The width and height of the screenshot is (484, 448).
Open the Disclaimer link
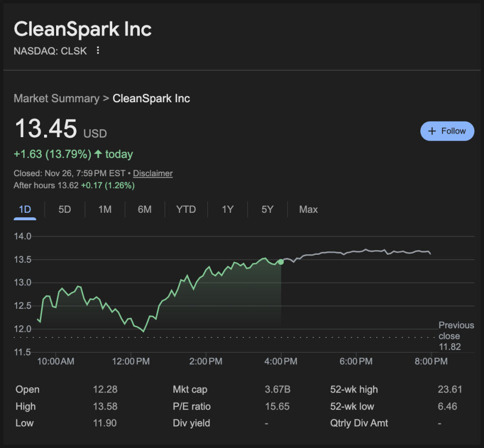pyautogui.click(x=153, y=174)
